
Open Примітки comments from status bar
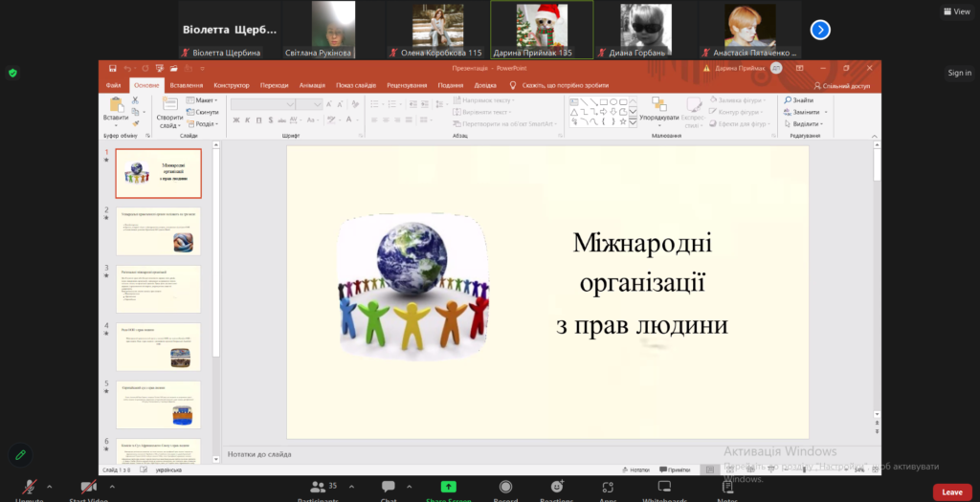point(675,469)
